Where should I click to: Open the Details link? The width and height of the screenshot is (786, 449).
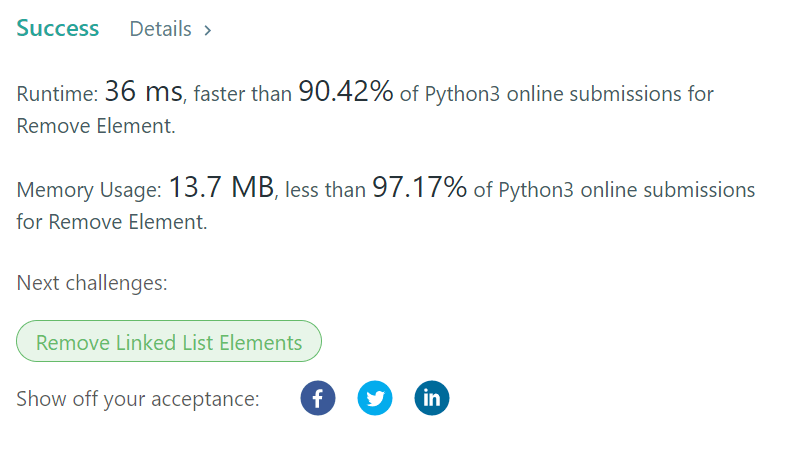click(x=160, y=29)
